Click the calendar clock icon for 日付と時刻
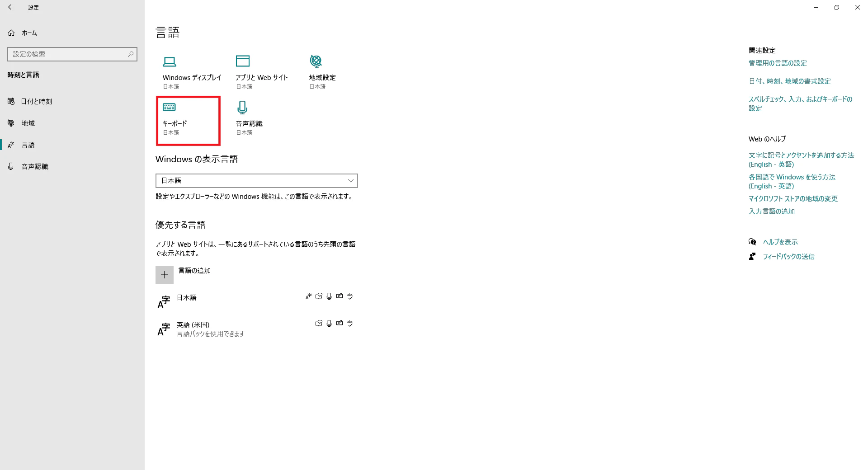Image resolution: width=868 pixels, height=470 pixels. (x=11, y=101)
